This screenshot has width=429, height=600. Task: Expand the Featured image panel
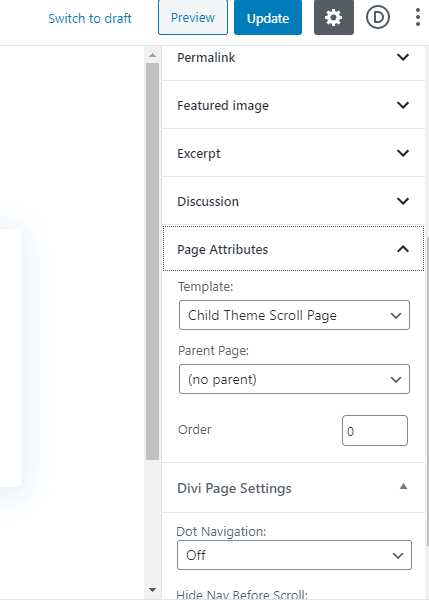click(294, 105)
